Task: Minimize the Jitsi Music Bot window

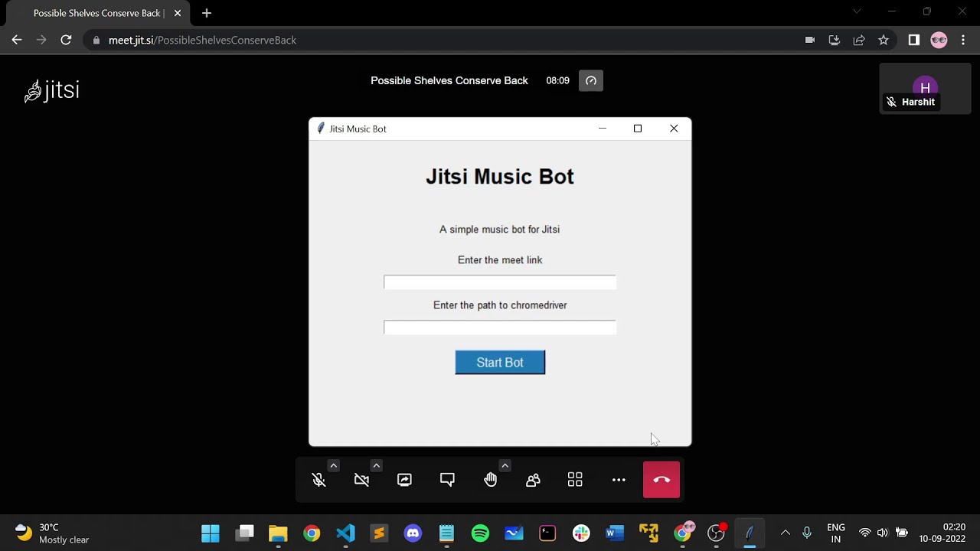Action: click(603, 129)
